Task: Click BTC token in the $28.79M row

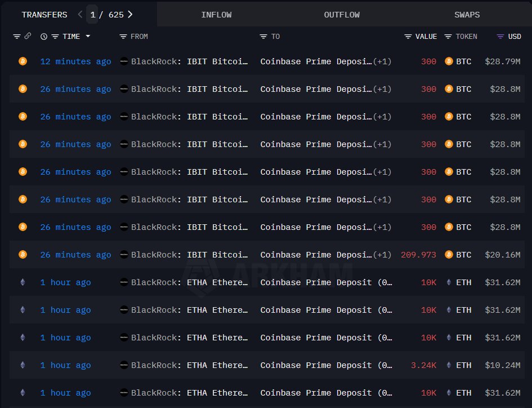Action: [x=463, y=61]
